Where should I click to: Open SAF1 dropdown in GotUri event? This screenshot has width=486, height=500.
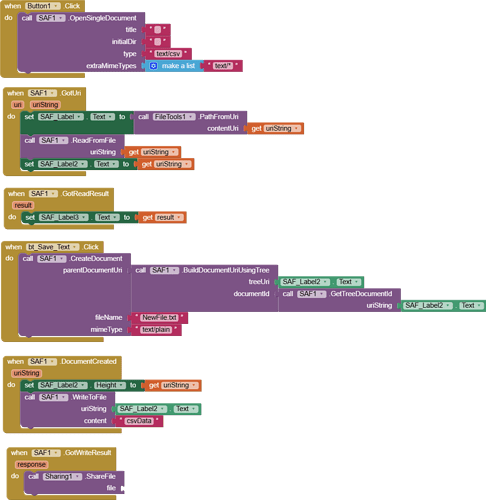(42, 93)
